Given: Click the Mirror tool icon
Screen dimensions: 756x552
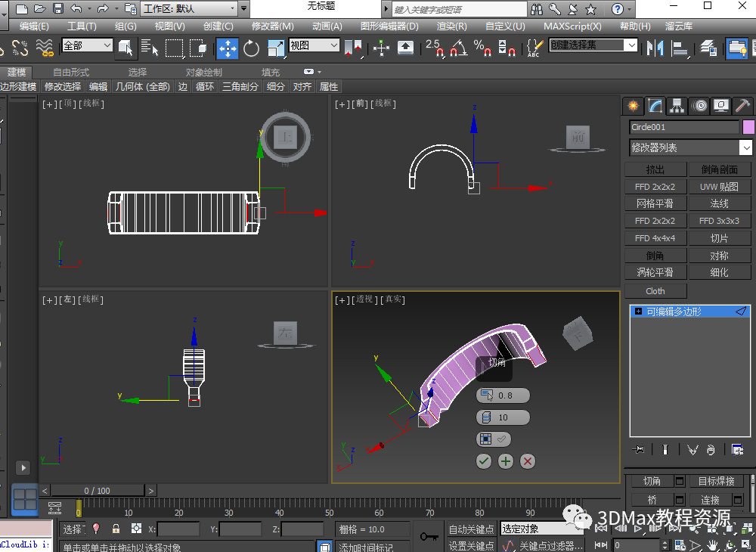Looking at the screenshot, I should tap(653, 48).
